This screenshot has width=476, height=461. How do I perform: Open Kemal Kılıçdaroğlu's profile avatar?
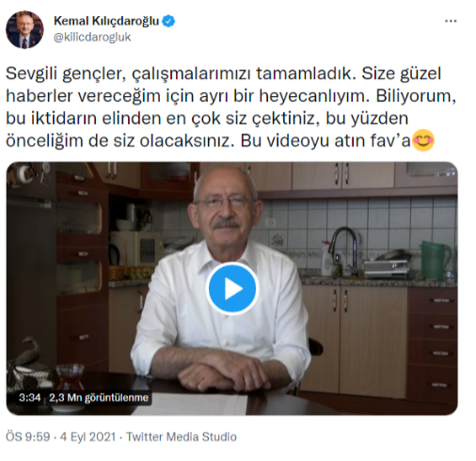(24, 29)
